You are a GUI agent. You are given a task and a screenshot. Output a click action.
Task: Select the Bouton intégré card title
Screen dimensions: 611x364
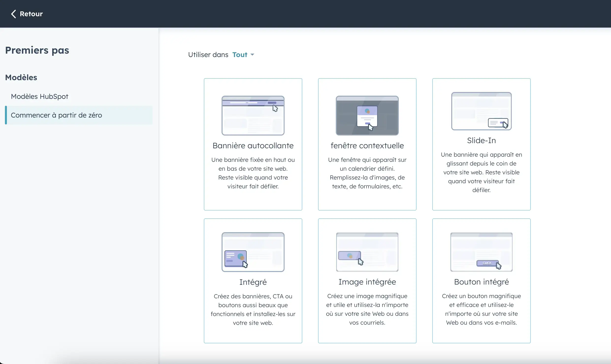[481, 282]
